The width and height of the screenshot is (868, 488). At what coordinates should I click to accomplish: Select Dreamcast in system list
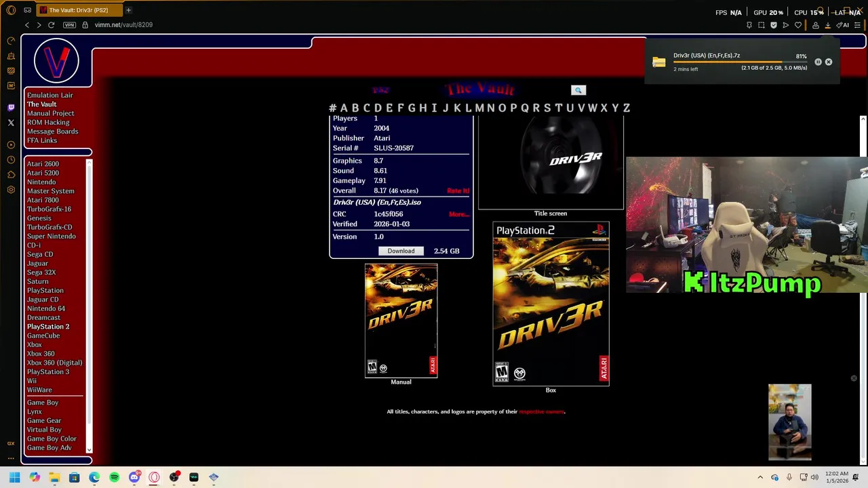tap(43, 318)
